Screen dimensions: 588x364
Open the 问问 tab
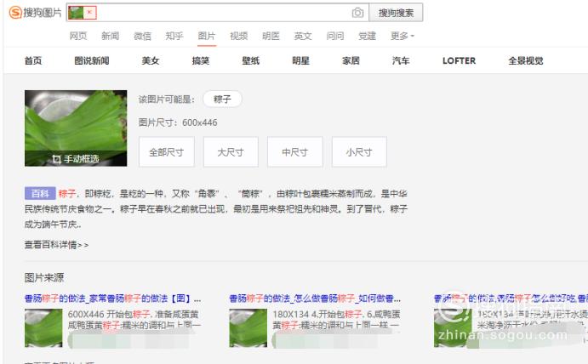335,36
